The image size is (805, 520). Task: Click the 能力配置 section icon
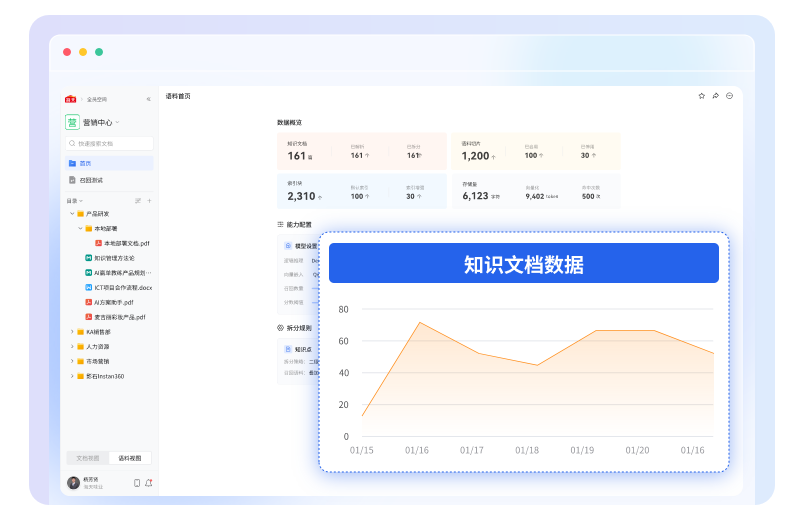pos(280,225)
